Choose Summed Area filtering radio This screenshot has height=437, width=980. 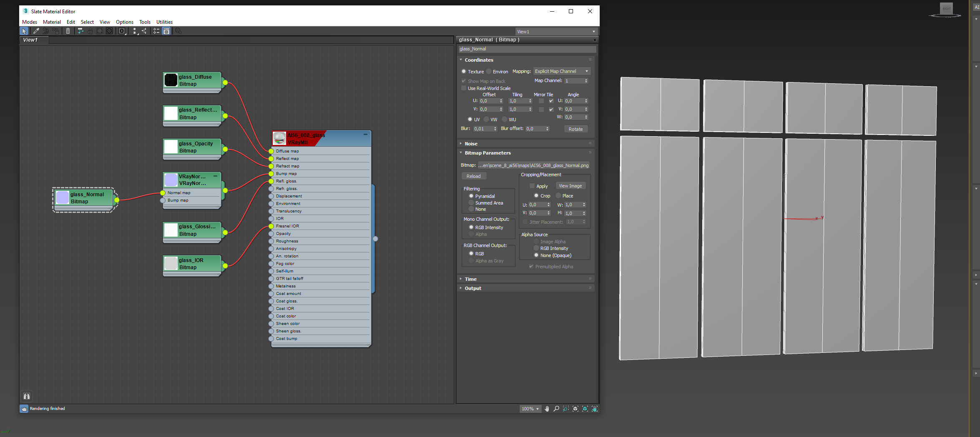(471, 203)
